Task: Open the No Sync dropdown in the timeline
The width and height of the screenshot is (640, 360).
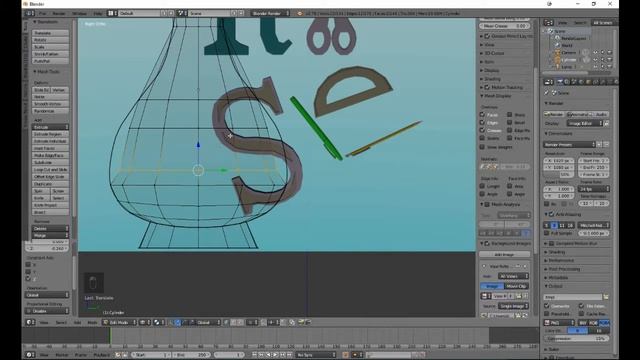Action: (x=316, y=355)
